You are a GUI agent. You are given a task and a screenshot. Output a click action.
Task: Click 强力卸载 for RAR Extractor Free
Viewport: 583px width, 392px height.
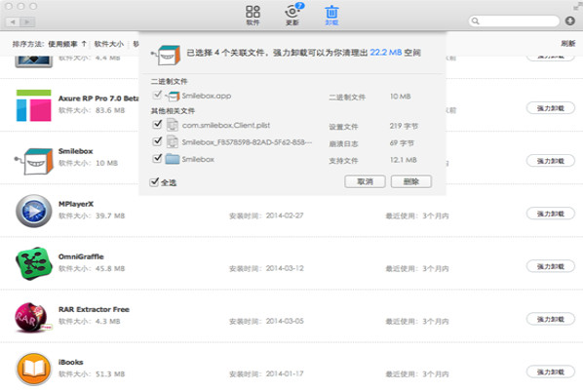click(x=550, y=320)
